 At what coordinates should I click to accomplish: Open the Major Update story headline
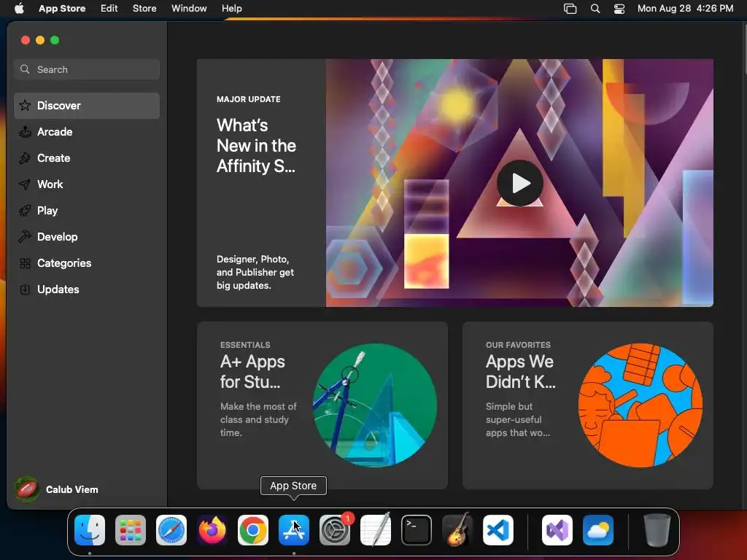click(x=256, y=146)
